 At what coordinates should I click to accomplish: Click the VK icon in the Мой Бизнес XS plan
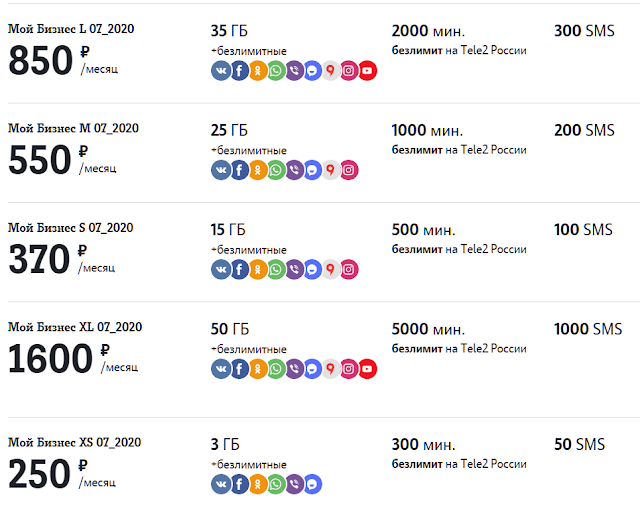pos(220,484)
